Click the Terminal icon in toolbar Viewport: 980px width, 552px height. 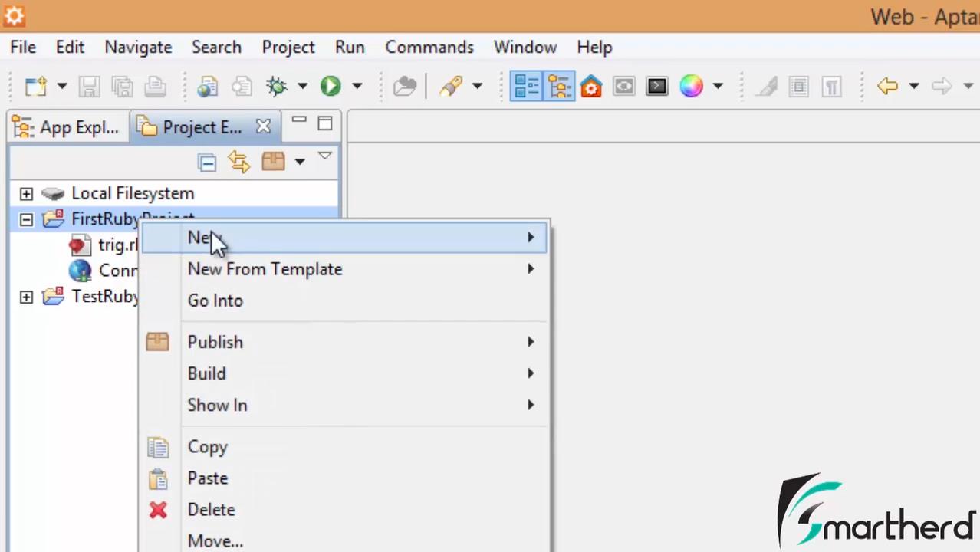click(x=657, y=86)
